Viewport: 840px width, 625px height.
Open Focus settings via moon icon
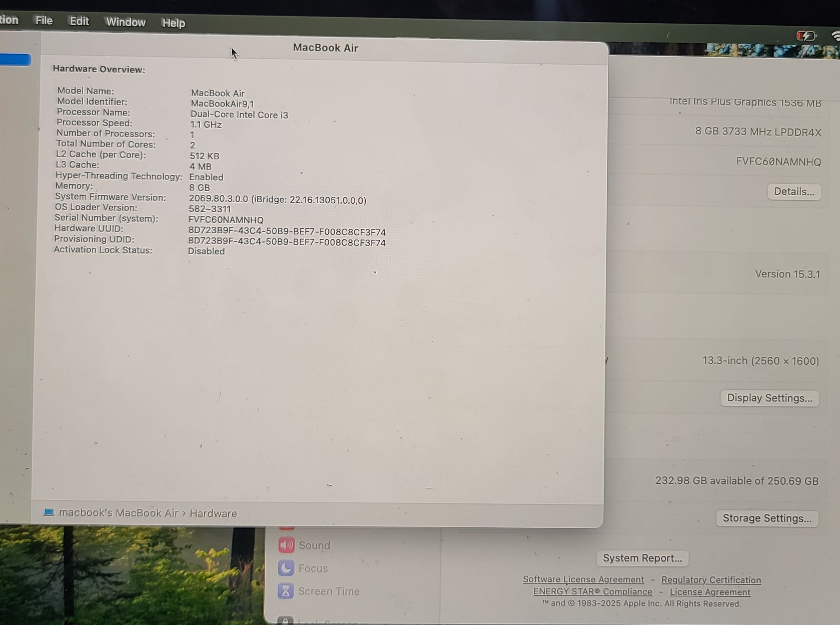pyautogui.click(x=286, y=568)
